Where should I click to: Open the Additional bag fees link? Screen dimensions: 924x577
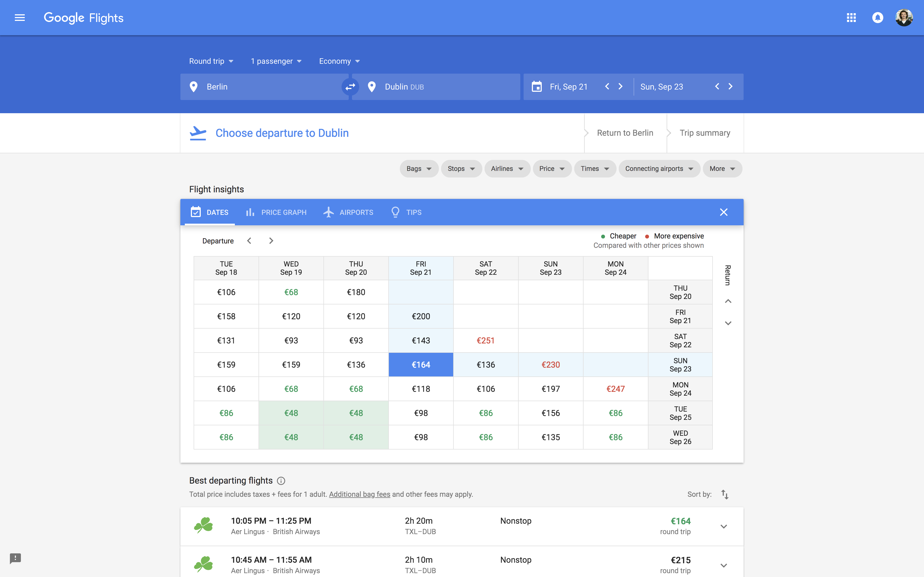tap(359, 494)
